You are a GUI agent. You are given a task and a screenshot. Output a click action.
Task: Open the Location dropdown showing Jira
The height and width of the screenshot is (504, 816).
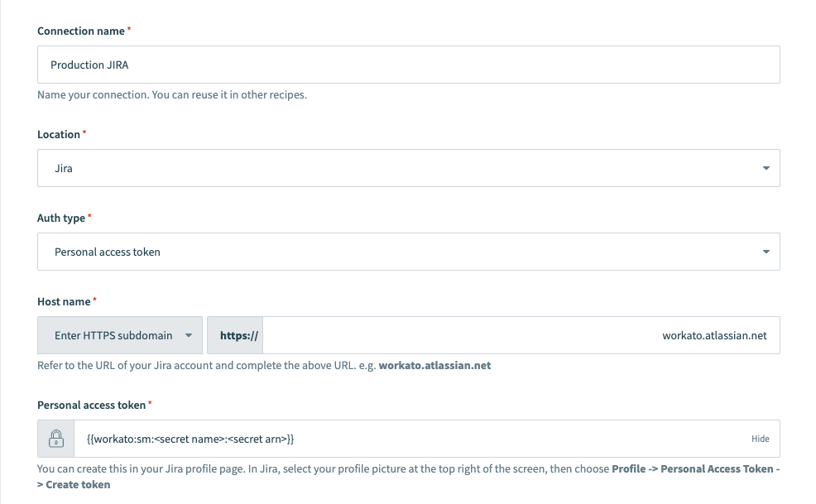[x=409, y=168]
